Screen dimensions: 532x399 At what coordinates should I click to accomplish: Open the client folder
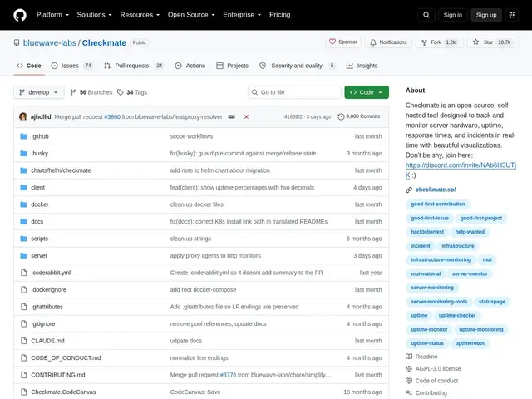pyautogui.click(x=37, y=187)
